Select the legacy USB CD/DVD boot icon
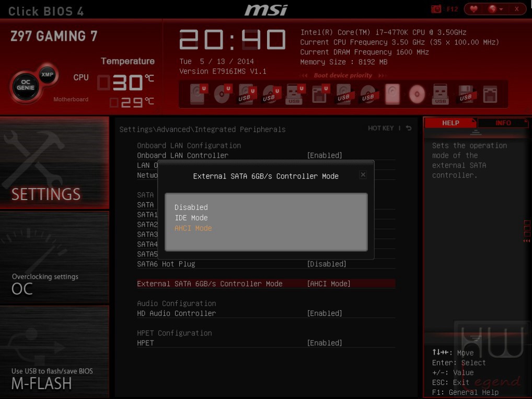The image size is (532, 399). click(x=368, y=94)
